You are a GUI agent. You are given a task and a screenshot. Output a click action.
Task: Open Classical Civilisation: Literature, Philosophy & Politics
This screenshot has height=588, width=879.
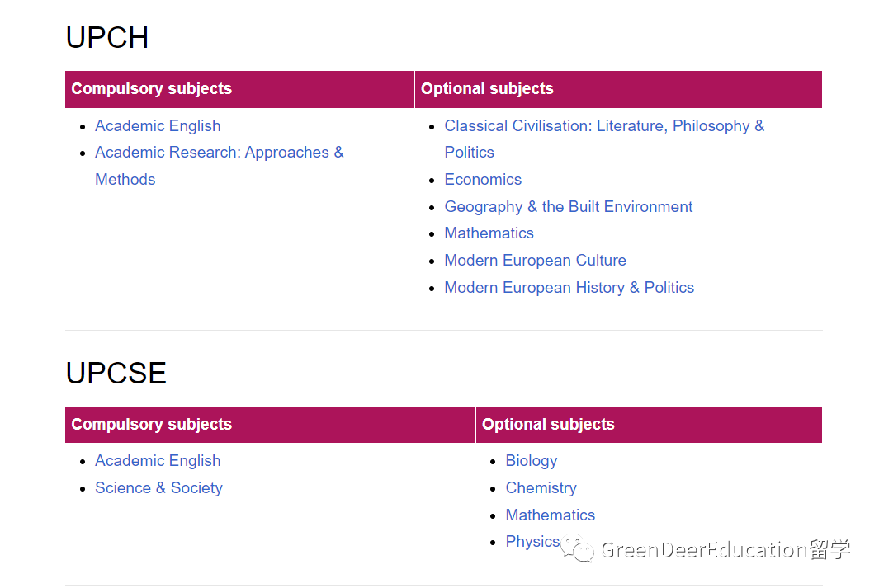click(604, 126)
